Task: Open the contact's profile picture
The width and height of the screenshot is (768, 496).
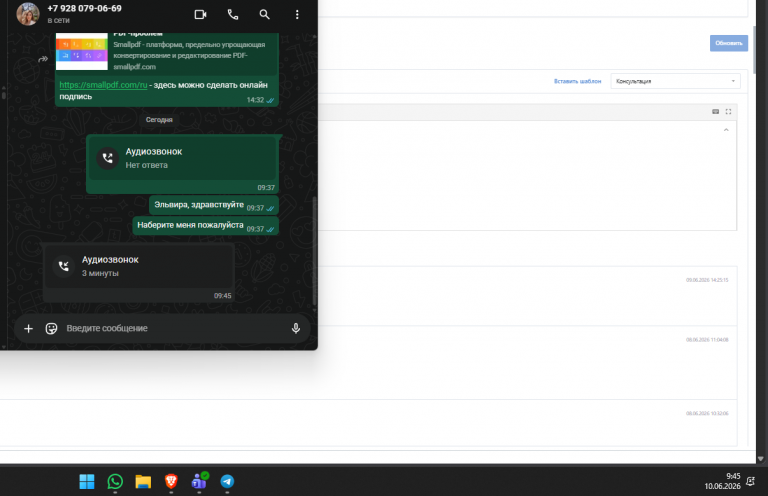Action: point(28,13)
